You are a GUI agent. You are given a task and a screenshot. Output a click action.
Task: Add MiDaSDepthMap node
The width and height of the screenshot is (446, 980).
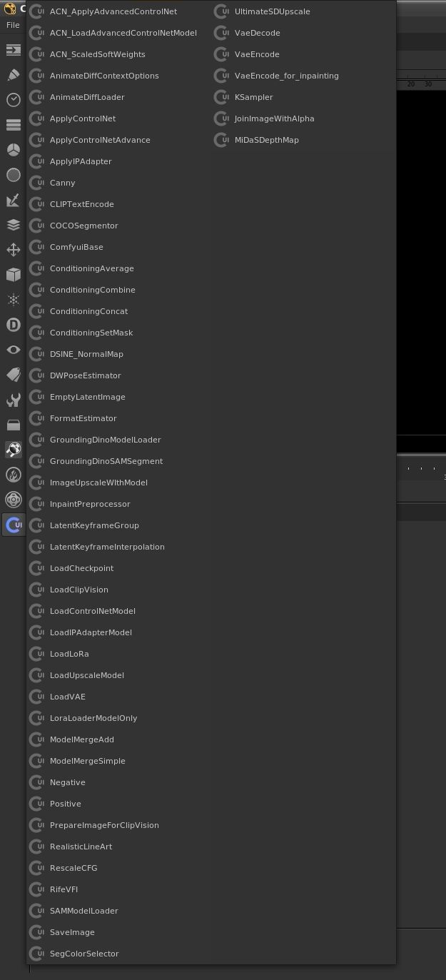click(266, 140)
